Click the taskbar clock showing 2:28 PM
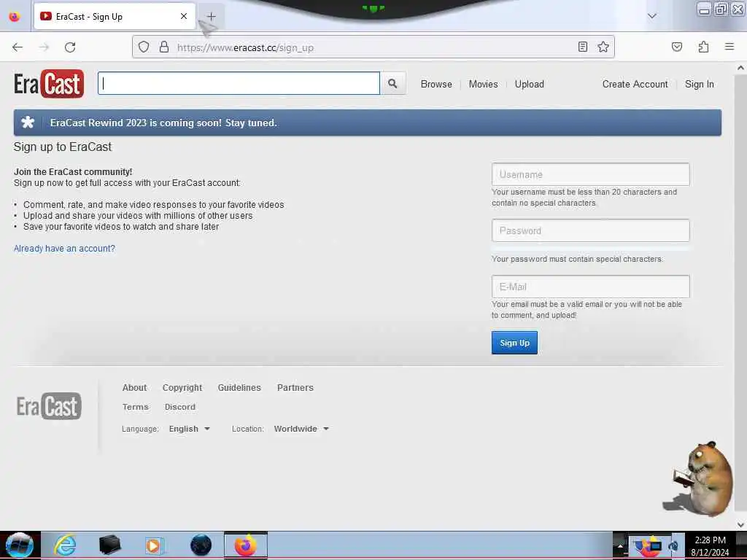This screenshot has width=747, height=560. [710, 545]
